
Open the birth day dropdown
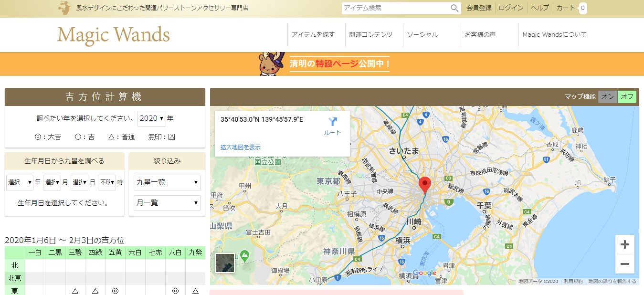point(79,182)
